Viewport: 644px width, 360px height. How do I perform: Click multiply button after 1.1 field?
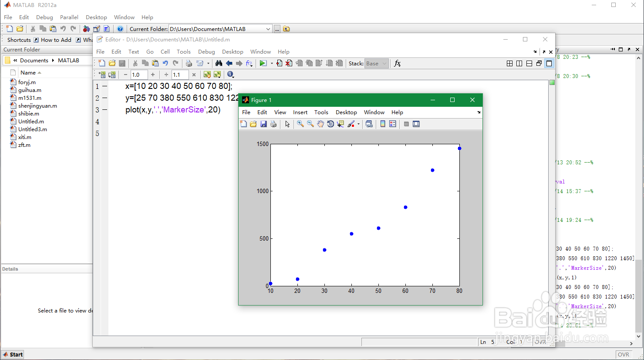pos(194,75)
